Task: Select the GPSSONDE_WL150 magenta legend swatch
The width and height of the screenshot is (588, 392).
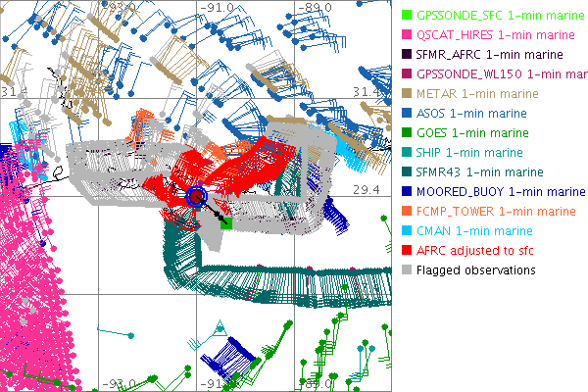Action: coord(407,74)
